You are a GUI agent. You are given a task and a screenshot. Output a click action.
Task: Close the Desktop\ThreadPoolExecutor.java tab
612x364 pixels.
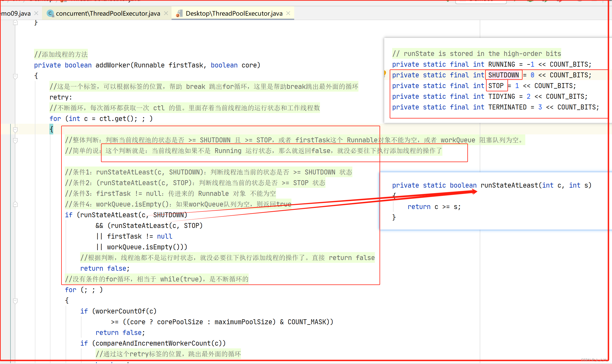[288, 13]
